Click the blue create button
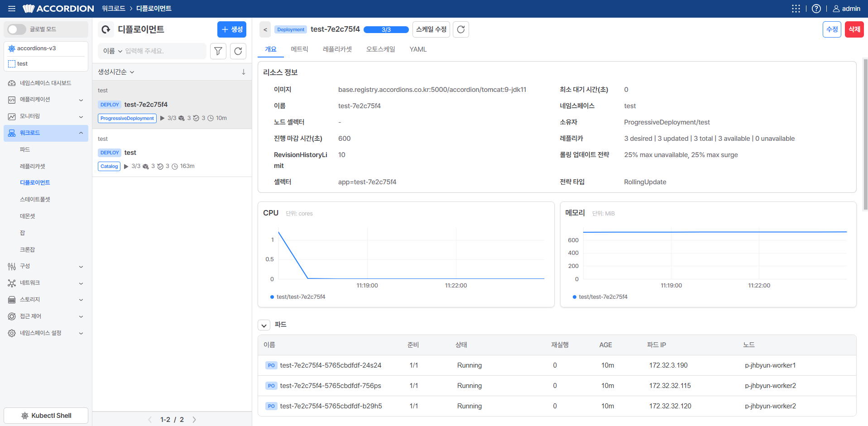 tap(232, 29)
